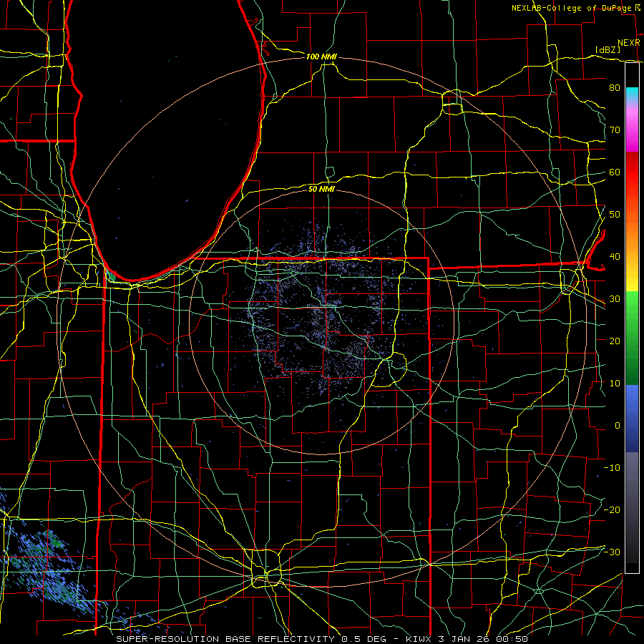
Task: Click the "KIWX" station identifier in the caption
Action: tap(419, 639)
